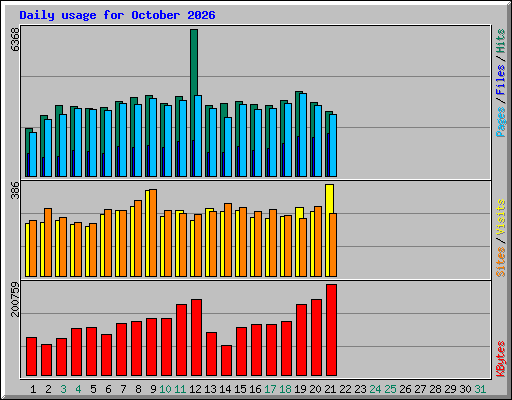Click the red KBytes bar for day 14

coord(226,361)
